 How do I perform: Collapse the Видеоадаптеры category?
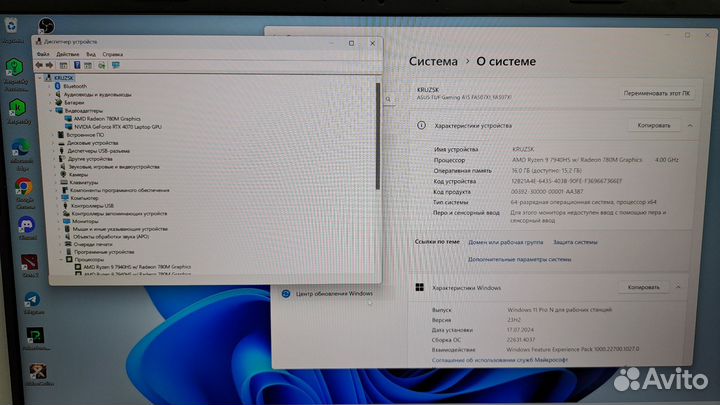51,111
